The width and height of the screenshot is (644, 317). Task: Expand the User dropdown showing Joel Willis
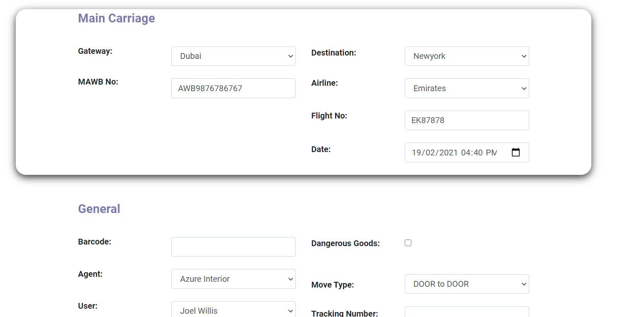(233, 310)
